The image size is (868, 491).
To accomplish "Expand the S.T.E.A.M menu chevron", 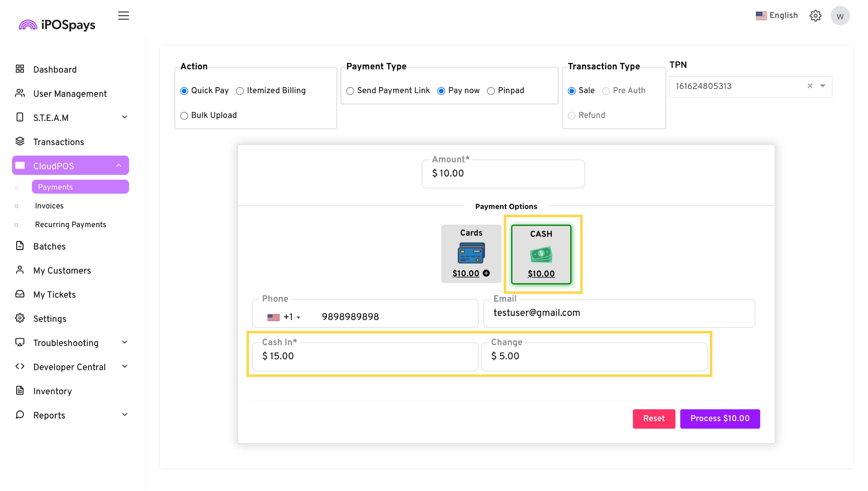I will (125, 117).
